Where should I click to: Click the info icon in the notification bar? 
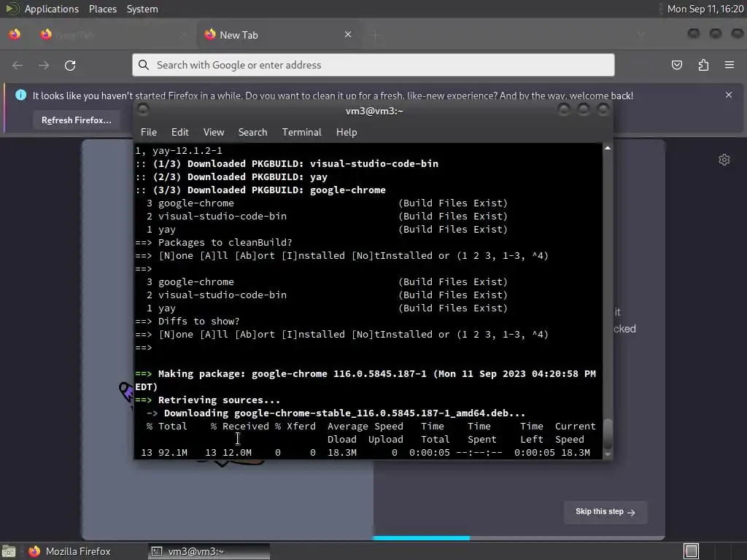(x=20, y=95)
